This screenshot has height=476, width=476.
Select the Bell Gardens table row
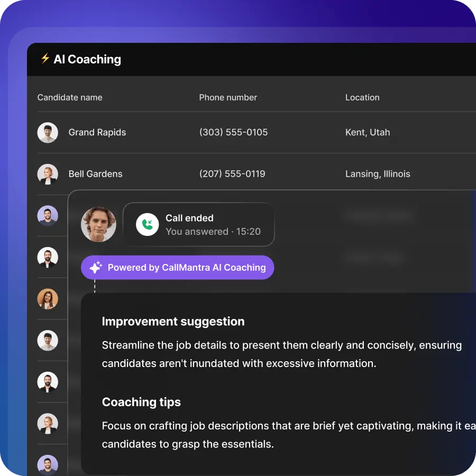tap(238, 173)
